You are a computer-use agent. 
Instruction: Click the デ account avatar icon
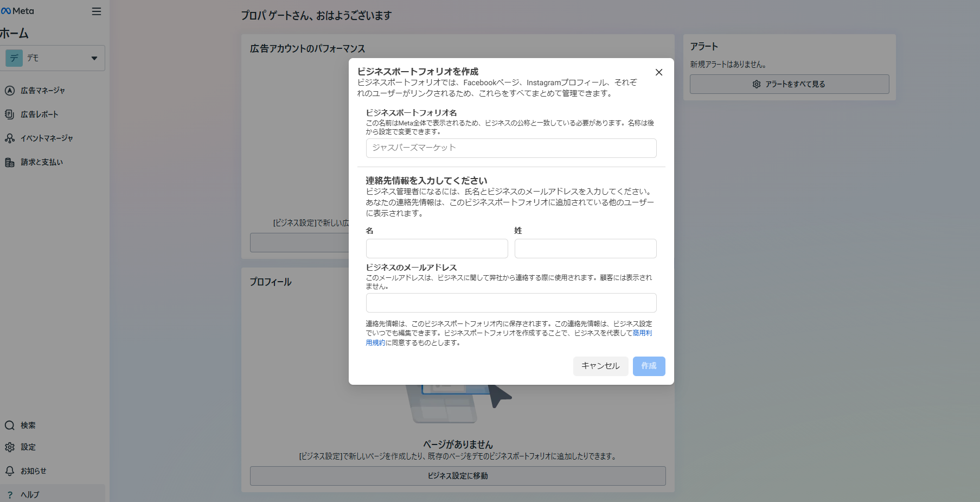click(x=14, y=58)
